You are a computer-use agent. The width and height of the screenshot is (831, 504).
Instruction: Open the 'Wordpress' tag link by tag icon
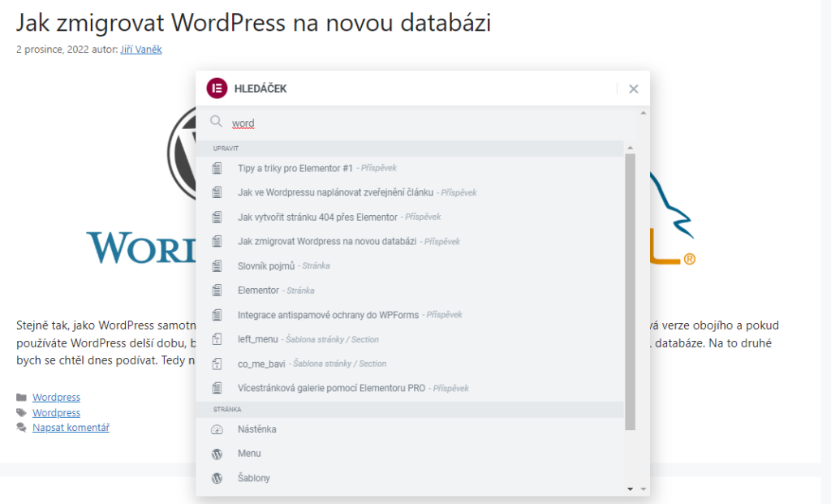56,412
